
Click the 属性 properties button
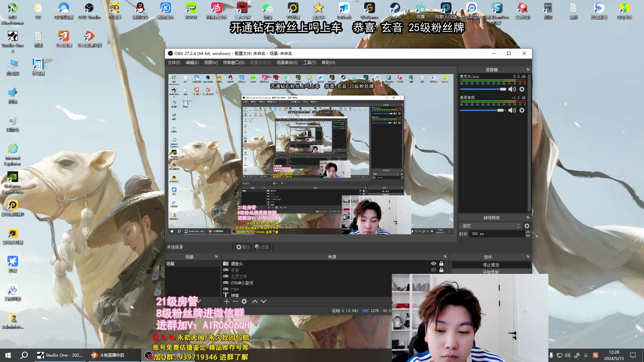click(x=243, y=247)
